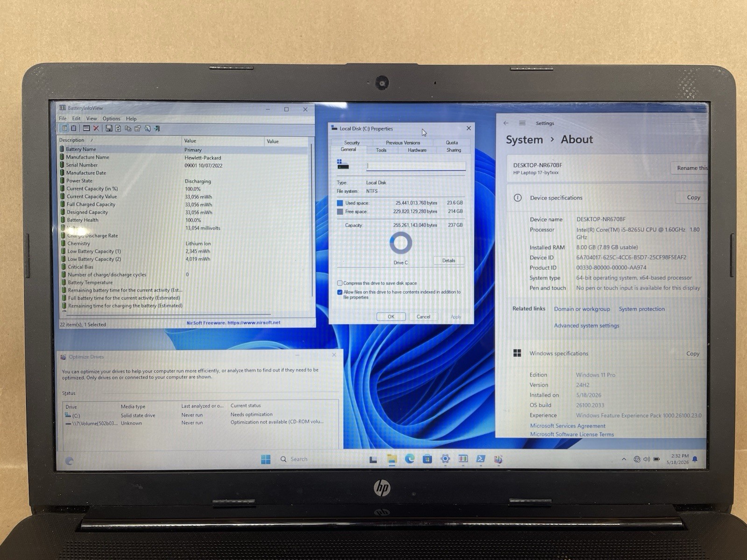Open the Windows Start menu
The height and width of the screenshot is (560, 747).
tap(266, 460)
